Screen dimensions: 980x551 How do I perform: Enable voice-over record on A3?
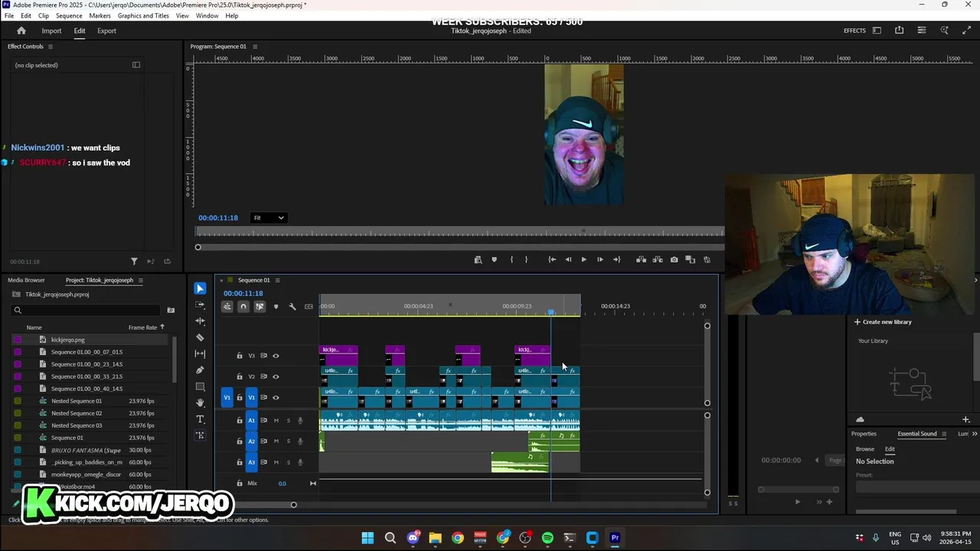(x=300, y=462)
